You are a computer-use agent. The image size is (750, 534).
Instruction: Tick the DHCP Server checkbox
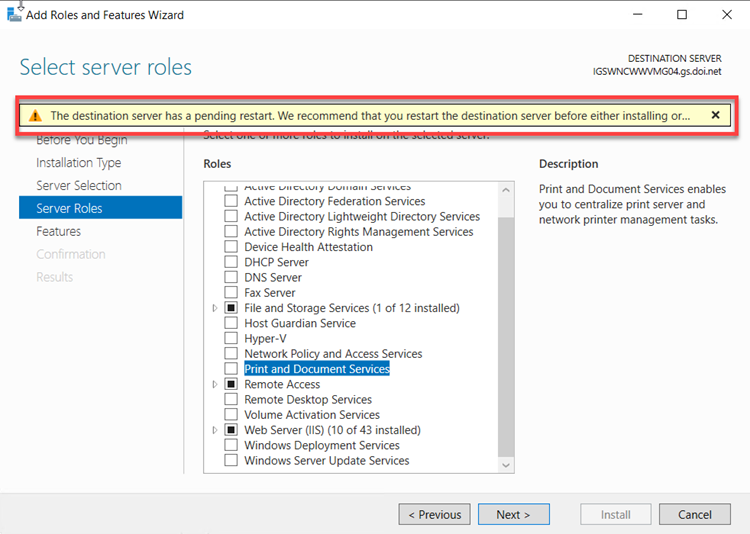coord(231,262)
